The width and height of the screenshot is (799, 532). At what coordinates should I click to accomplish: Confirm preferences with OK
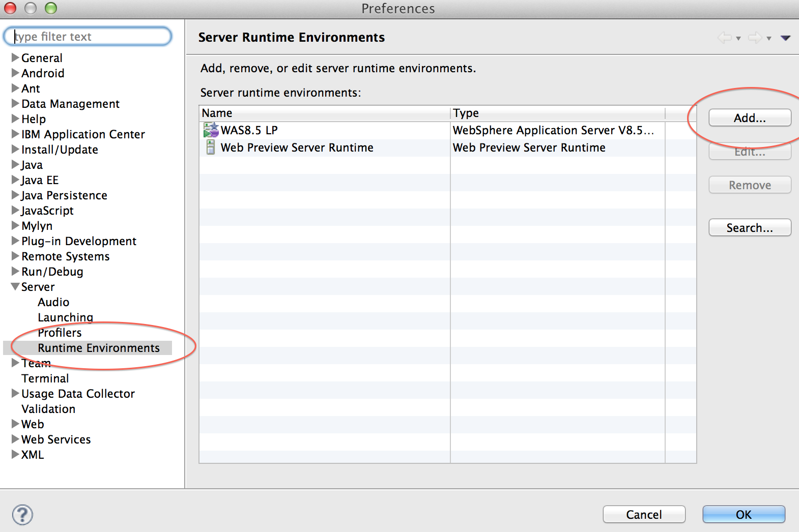click(x=744, y=515)
